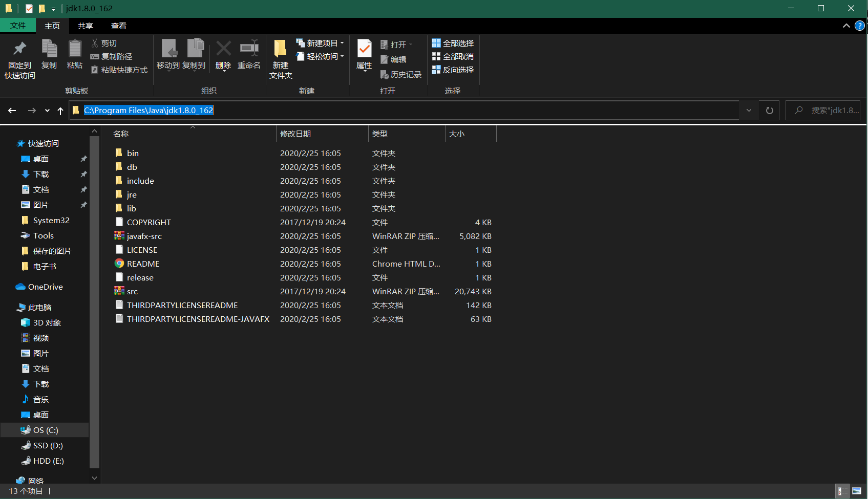Open the Move to (移动到) button
This screenshot has width=868, height=499.
tap(168, 54)
